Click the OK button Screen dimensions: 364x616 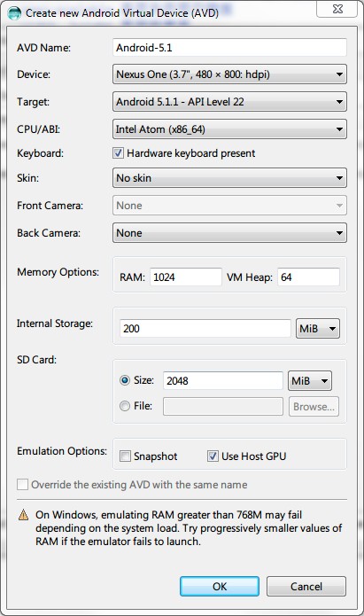pos(220,587)
